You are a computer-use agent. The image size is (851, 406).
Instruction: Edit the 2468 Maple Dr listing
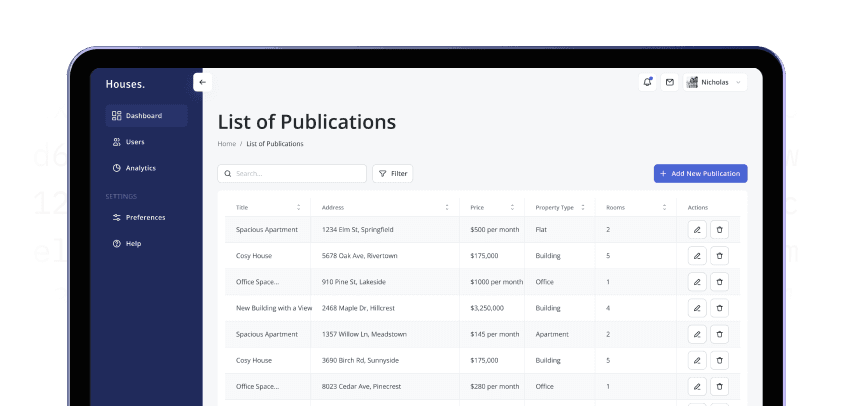(697, 308)
